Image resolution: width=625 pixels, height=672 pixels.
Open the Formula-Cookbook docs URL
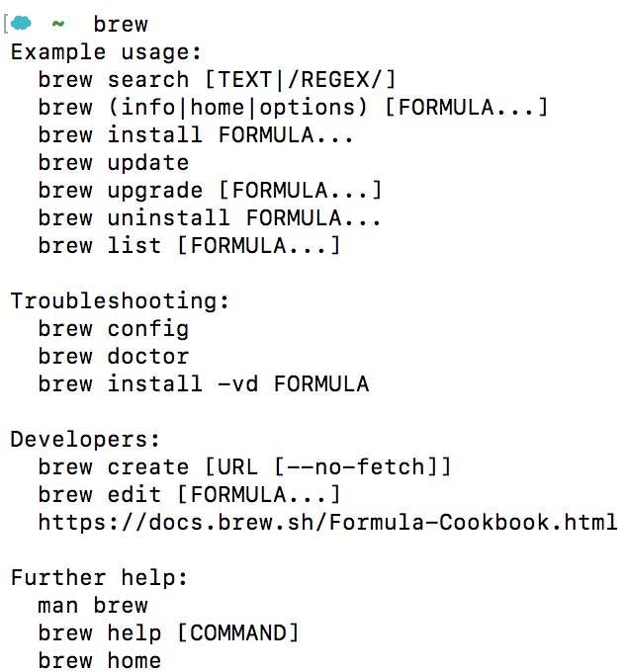[327, 522]
